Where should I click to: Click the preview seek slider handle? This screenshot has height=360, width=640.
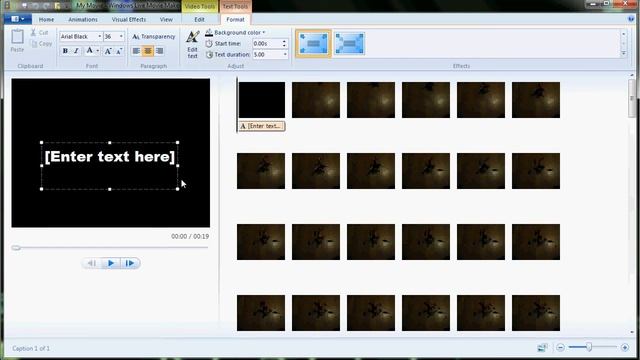click(x=16, y=248)
